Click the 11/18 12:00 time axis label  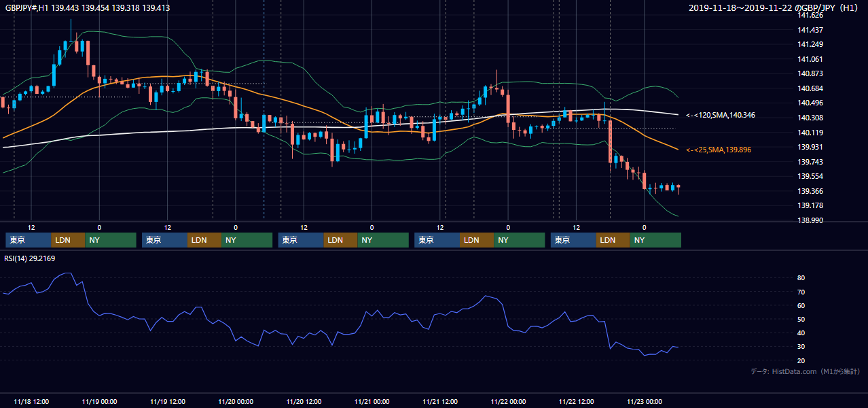point(31,401)
